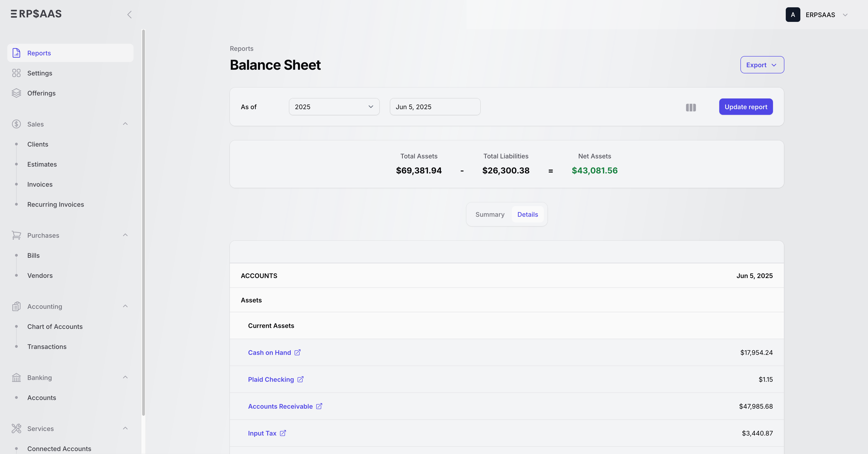Open external link icon for Plaid Checking

coord(300,379)
